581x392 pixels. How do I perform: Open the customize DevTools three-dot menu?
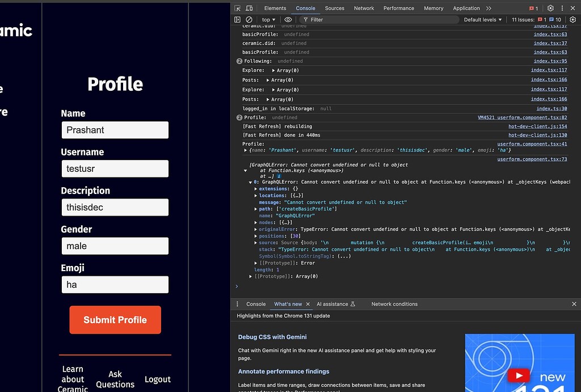pyautogui.click(x=563, y=8)
